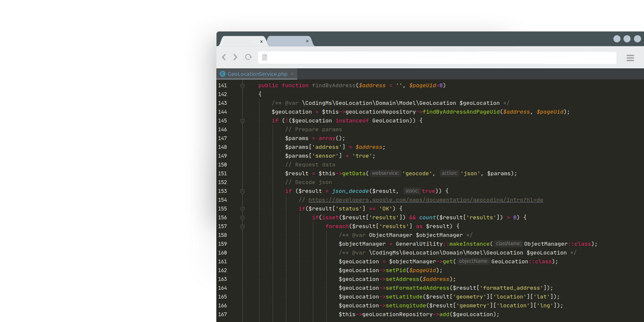Click findByAddressAndPageUid method call

(461, 112)
